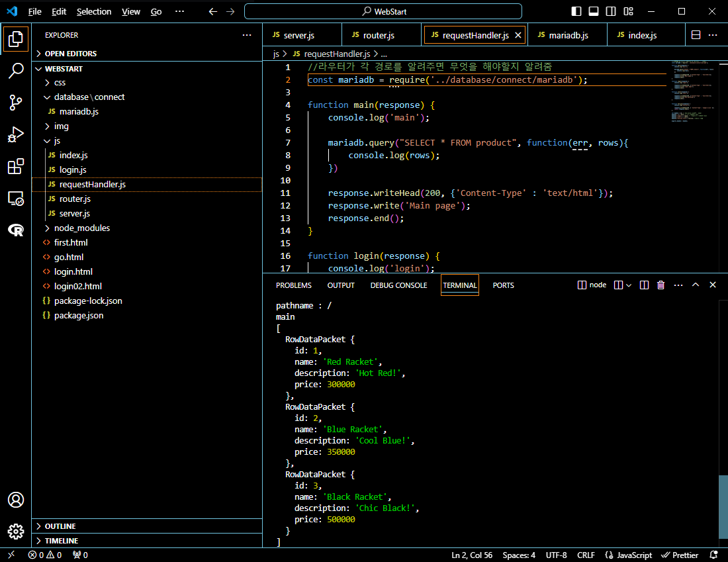The width and height of the screenshot is (728, 562).
Task: Close the terminal panel
Action: 713,285
